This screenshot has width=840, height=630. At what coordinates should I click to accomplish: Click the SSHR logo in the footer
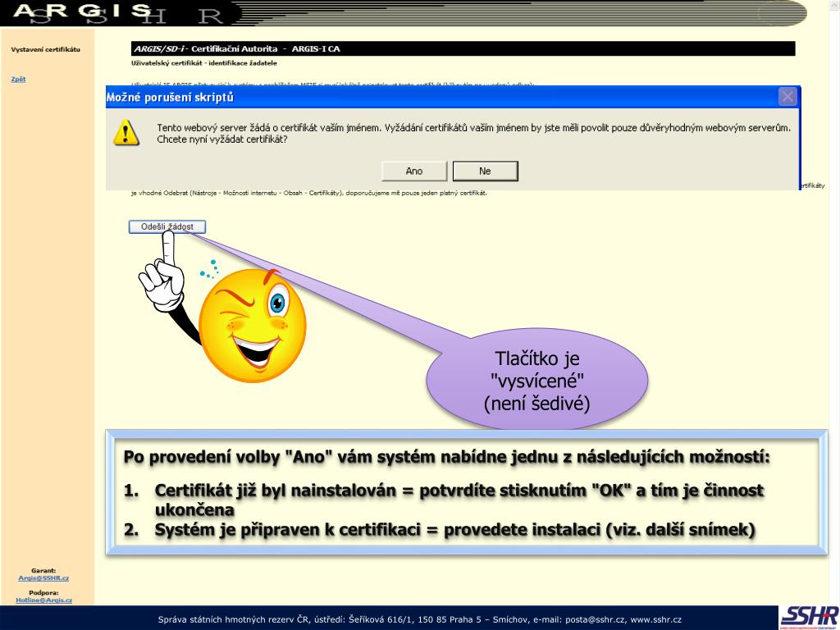(809, 618)
